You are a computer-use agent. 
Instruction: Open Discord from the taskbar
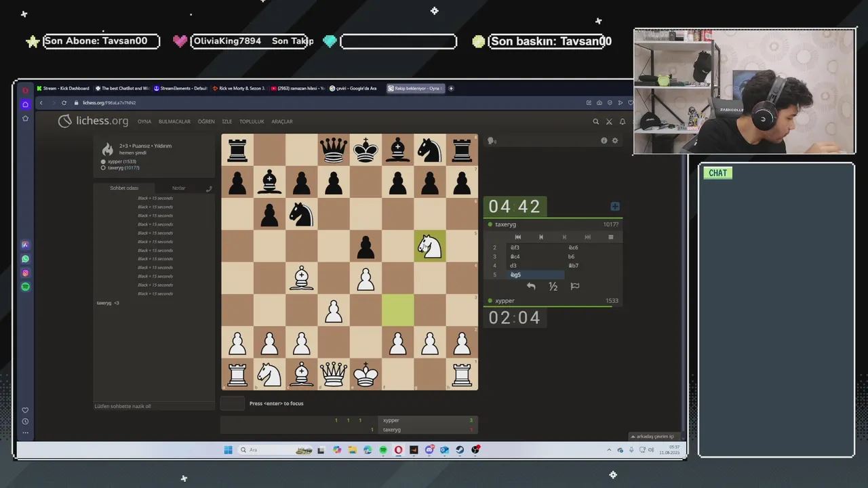(x=430, y=450)
